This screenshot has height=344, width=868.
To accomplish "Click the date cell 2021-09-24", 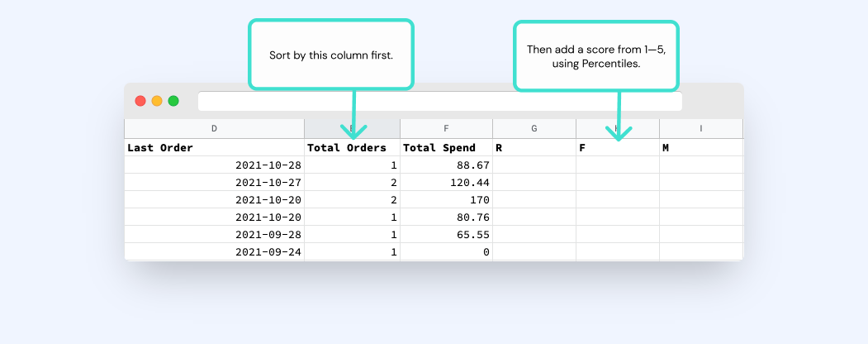I will click(214, 251).
